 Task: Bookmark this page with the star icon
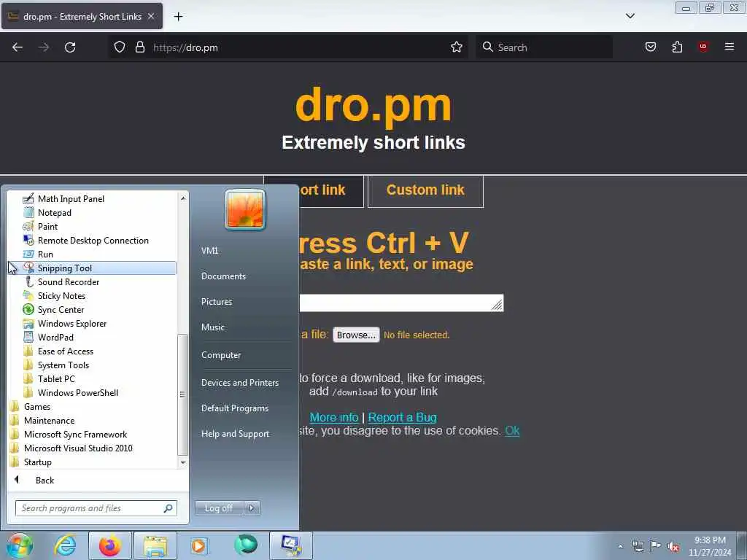457,47
